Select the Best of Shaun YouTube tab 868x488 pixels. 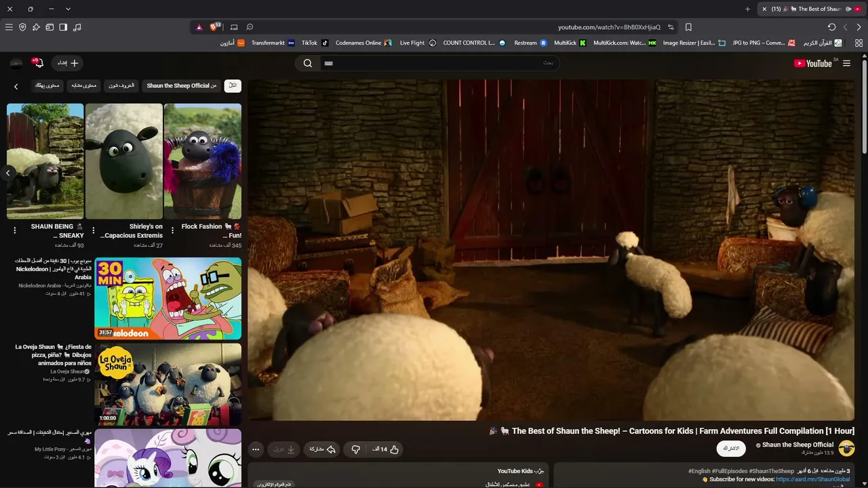pyautogui.click(x=811, y=9)
